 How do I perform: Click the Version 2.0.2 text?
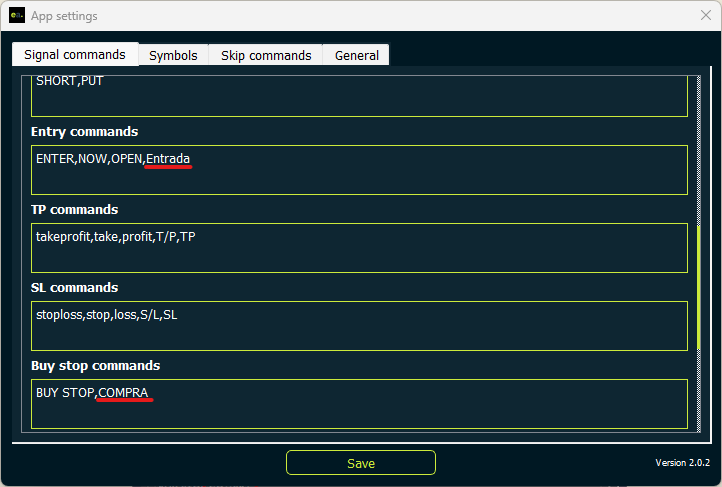682,463
